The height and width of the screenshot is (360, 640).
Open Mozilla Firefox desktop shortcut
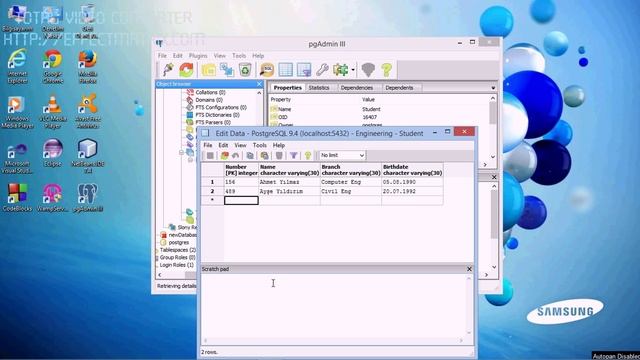click(87, 67)
